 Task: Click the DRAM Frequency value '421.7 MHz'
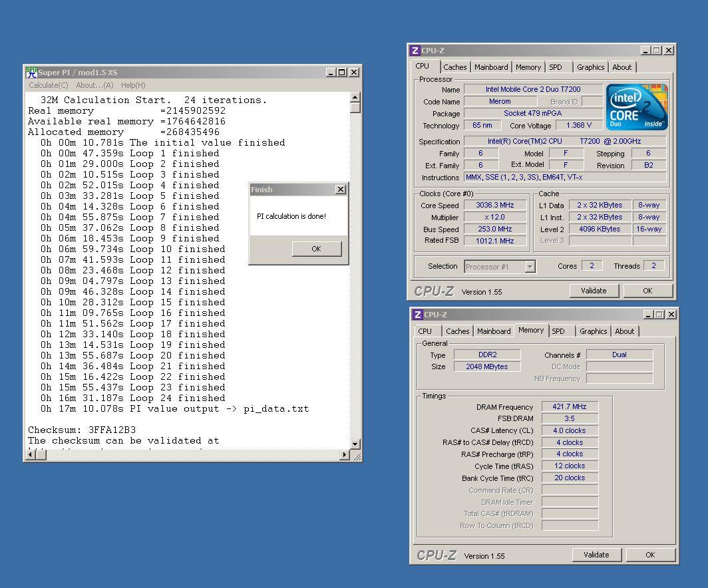[x=570, y=406]
